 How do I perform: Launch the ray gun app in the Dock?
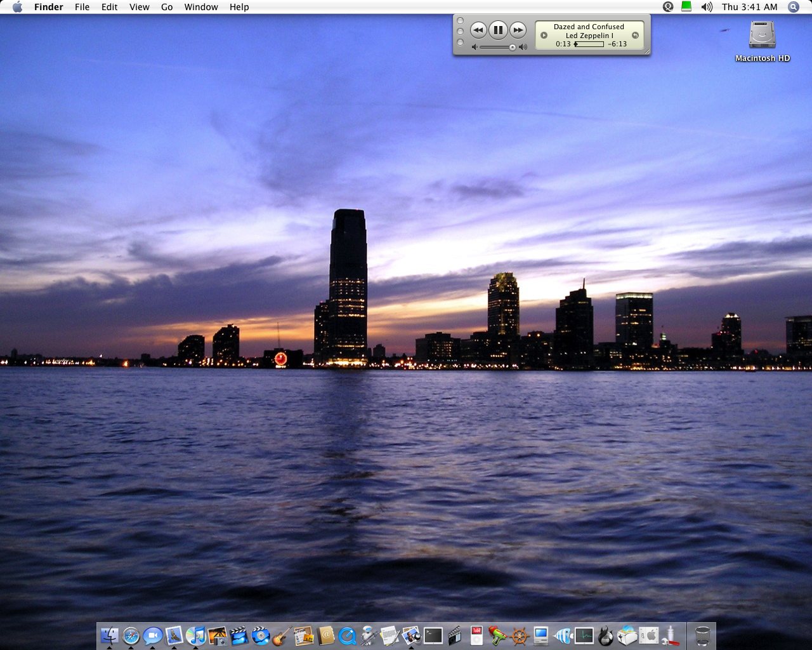[x=497, y=635]
